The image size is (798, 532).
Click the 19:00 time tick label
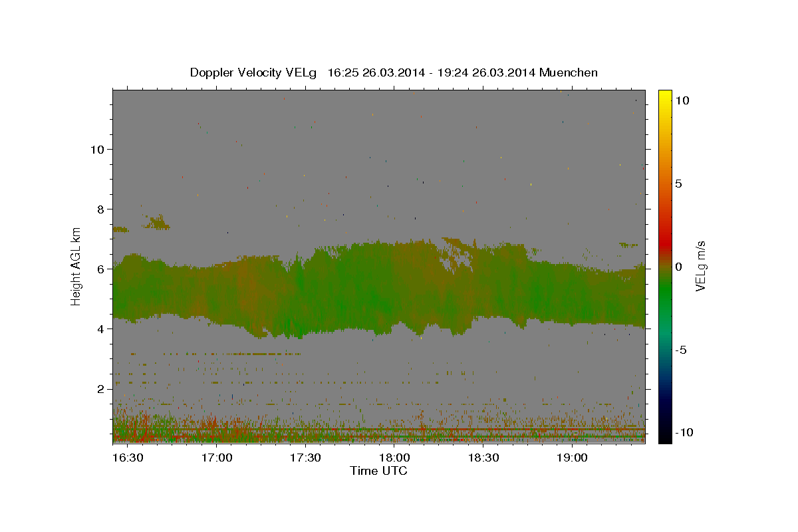click(x=572, y=458)
